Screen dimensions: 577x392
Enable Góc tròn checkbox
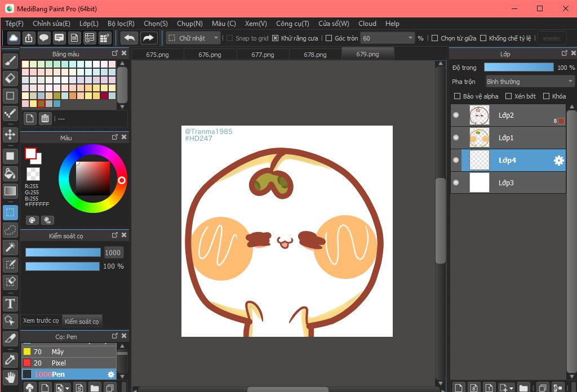329,38
